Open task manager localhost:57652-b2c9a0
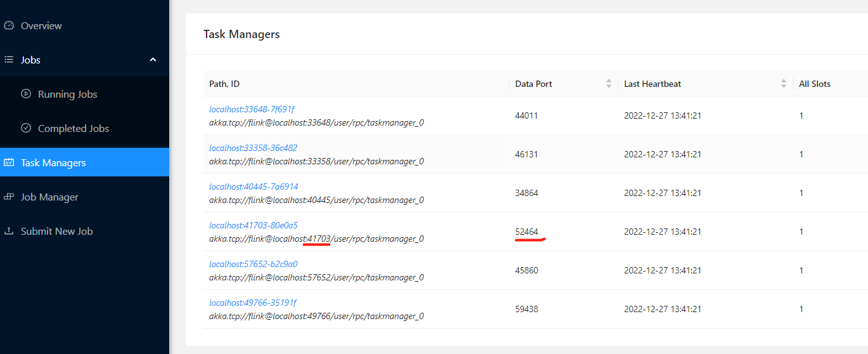This screenshot has height=354, width=868. pyautogui.click(x=253, y=264)
